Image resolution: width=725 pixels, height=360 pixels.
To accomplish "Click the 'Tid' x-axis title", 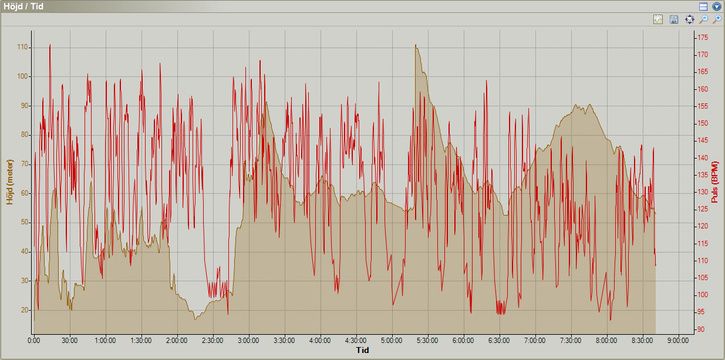I will [x=363, y=350].
